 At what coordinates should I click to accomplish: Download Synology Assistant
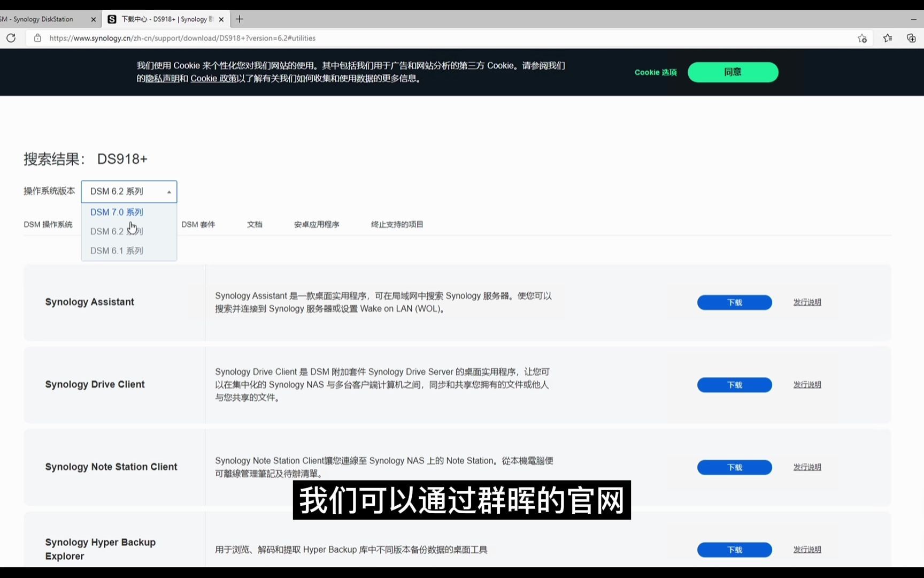click(x=735, y=302)
